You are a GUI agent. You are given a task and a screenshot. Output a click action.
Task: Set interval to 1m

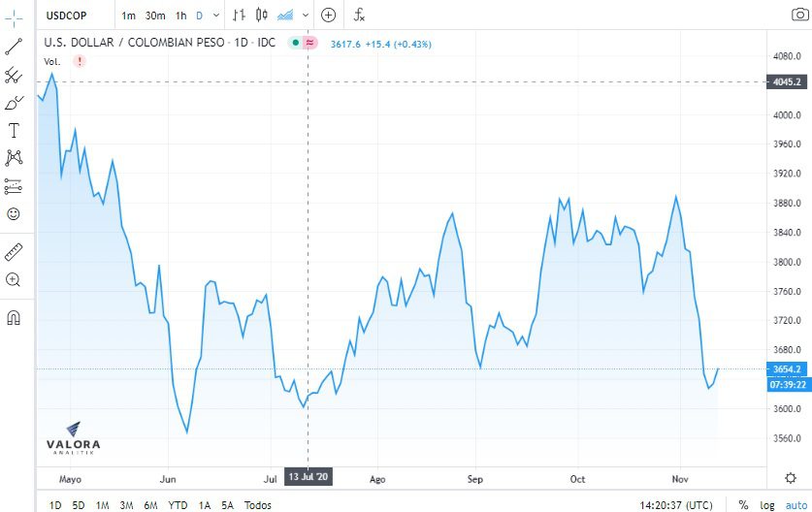tap(128, 16)
